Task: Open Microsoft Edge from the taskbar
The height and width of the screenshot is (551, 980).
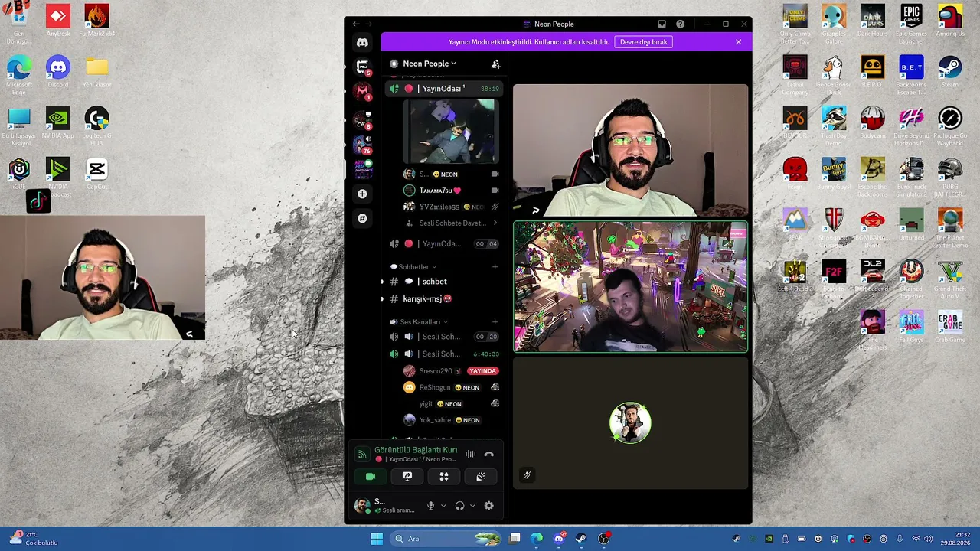Action: [x=537, y=539]
